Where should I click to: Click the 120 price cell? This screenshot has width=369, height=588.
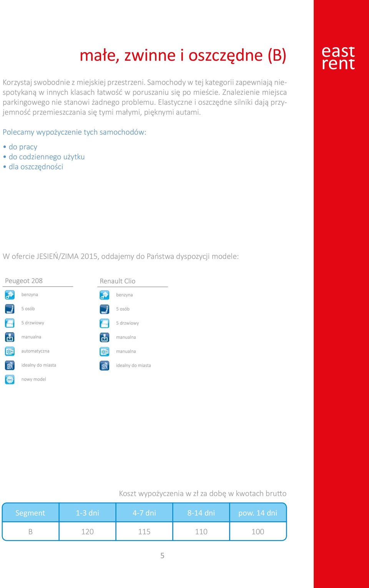(x=88, y=531)
